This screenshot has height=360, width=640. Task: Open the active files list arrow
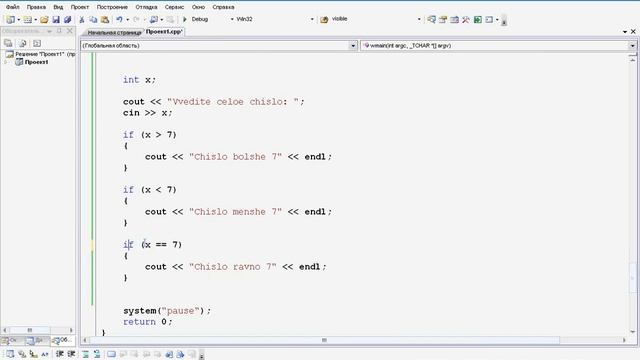(x=625, y=31)
